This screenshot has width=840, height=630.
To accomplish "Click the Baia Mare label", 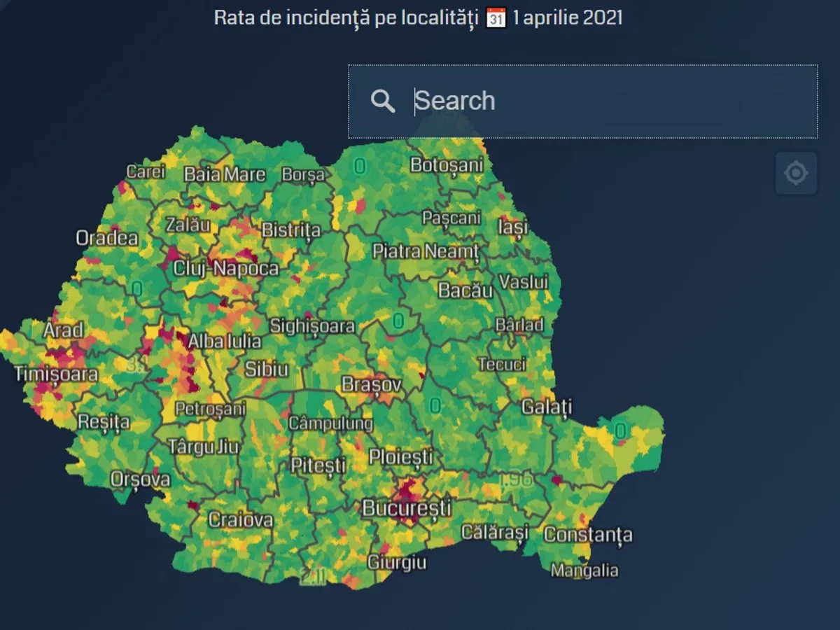I will click(225, 174).
